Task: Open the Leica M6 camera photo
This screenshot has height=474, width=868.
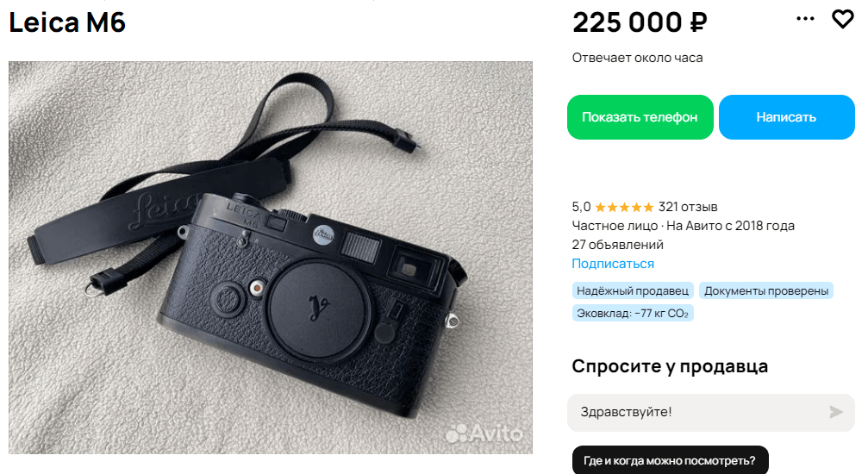Action: tap(270, 258)
